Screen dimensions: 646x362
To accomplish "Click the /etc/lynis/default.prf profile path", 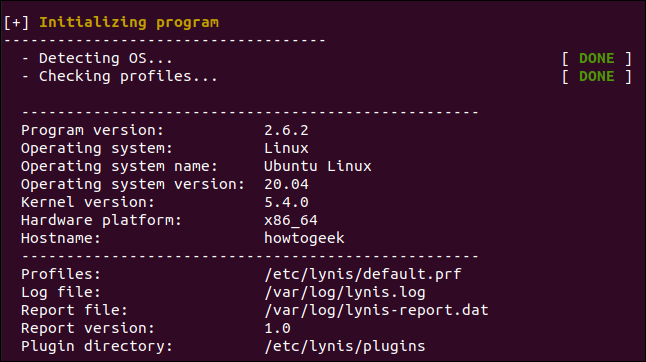I will (363, 275).
